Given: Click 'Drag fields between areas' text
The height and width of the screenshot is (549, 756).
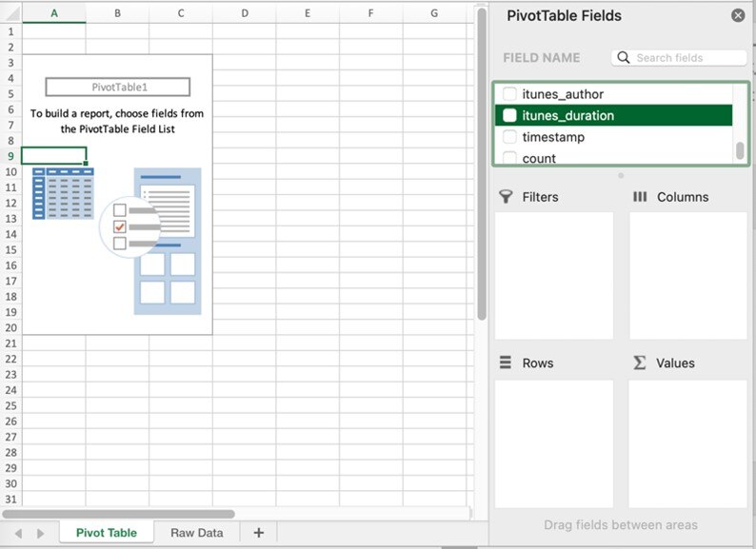Looking at the screenshot, I should click(x=621, y=525).
